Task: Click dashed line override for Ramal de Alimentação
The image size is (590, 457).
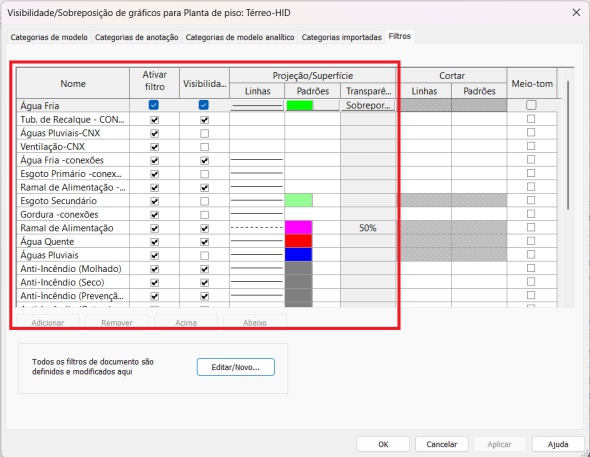Action: (x=257, y=228)
